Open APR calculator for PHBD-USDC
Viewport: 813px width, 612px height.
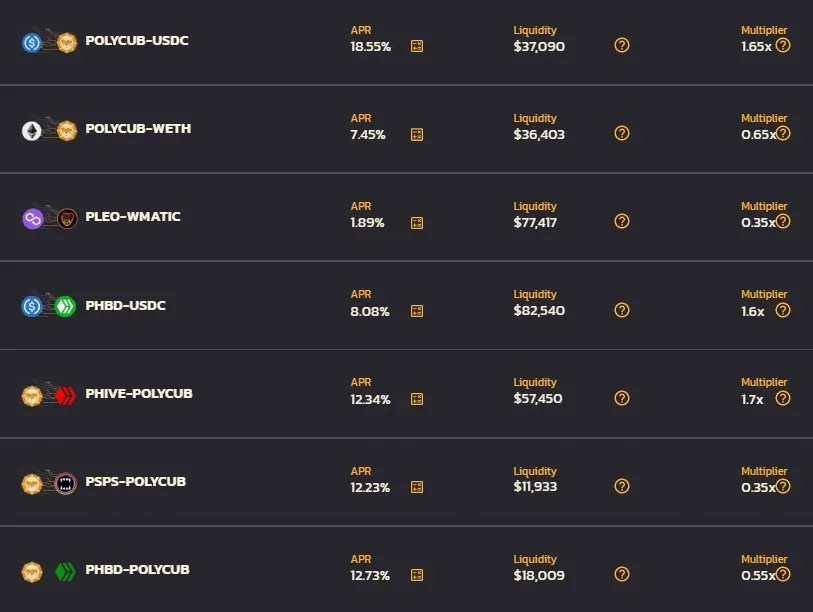pyautogui.click(x=417, y=311)
